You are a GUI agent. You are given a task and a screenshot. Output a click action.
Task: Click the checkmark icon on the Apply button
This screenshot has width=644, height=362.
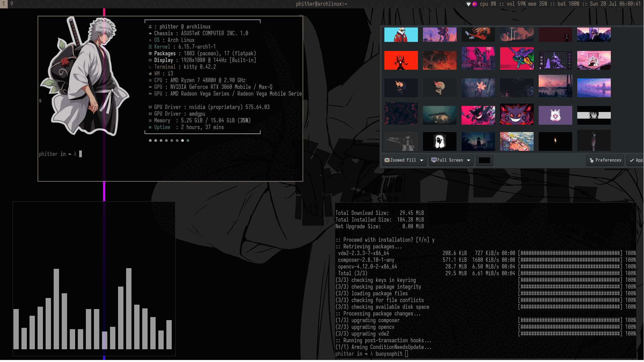(x=632, y=160)
